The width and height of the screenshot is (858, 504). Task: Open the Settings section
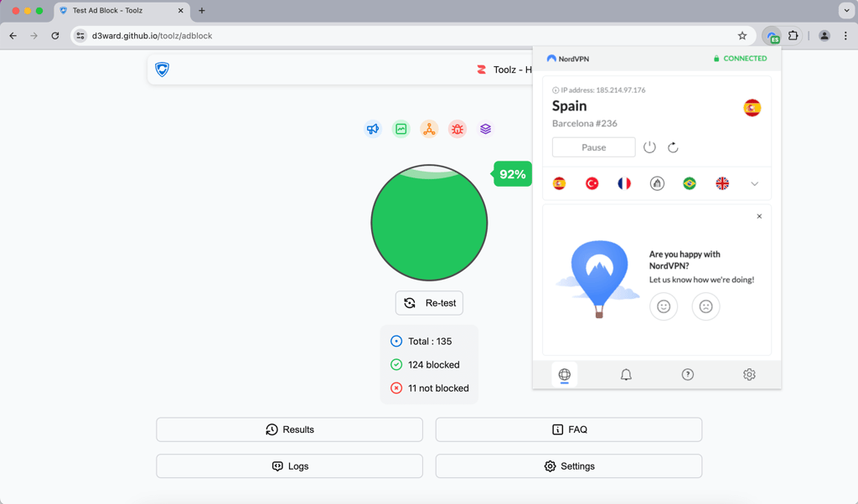(x=569, y=466)
